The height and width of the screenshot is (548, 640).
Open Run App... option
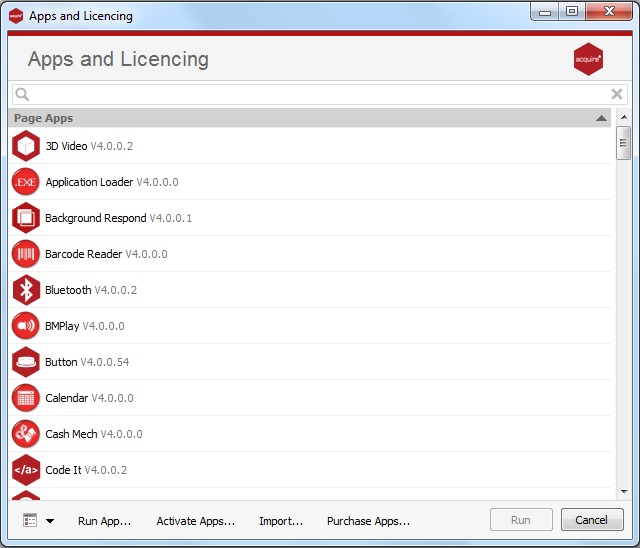(x=104, y=521)
